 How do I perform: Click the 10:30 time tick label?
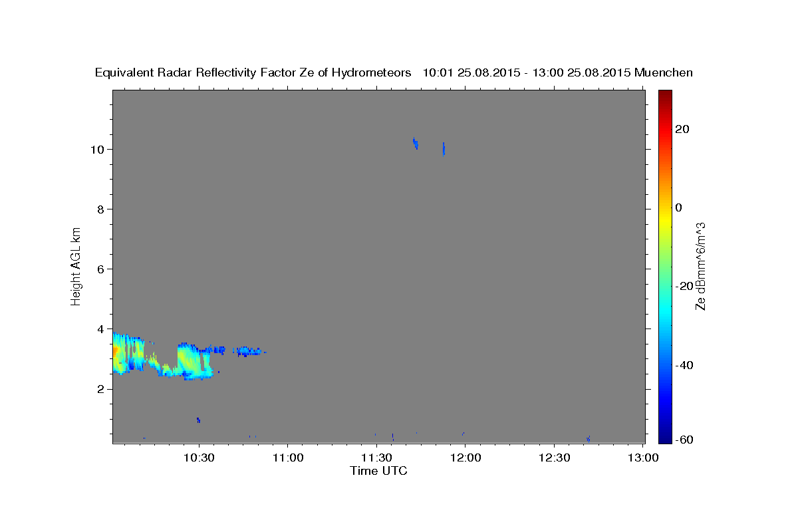click(x=198, y=458)
